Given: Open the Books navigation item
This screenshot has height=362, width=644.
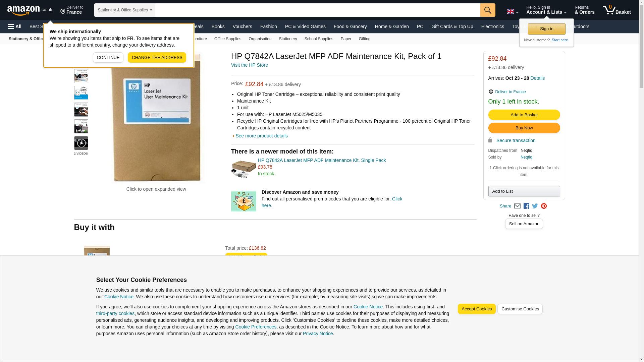Looking at the screenshot, I should coord(218,26).
